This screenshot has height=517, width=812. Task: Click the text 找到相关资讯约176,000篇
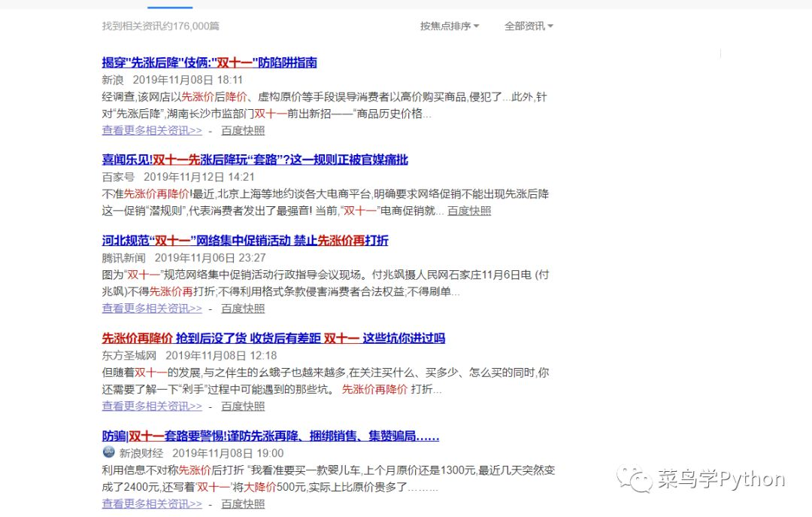click(161, 26)
